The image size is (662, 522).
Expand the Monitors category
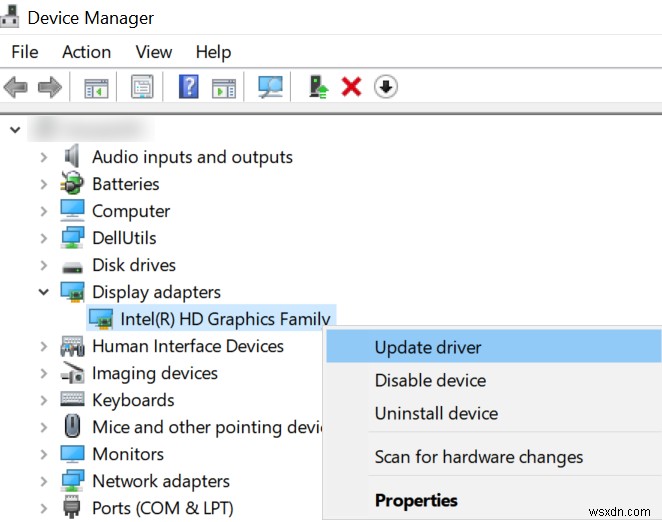point(43,454)
